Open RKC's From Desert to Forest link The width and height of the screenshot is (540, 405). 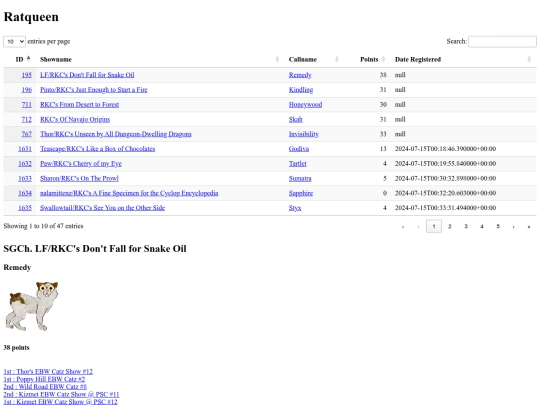[80, 105]
